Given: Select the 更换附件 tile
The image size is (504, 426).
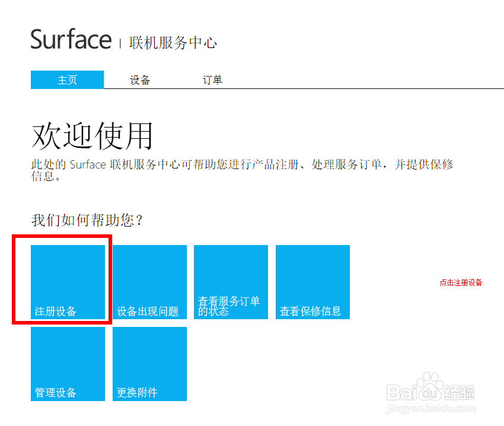Looking at the screenshot, I should tap(149, 364).
